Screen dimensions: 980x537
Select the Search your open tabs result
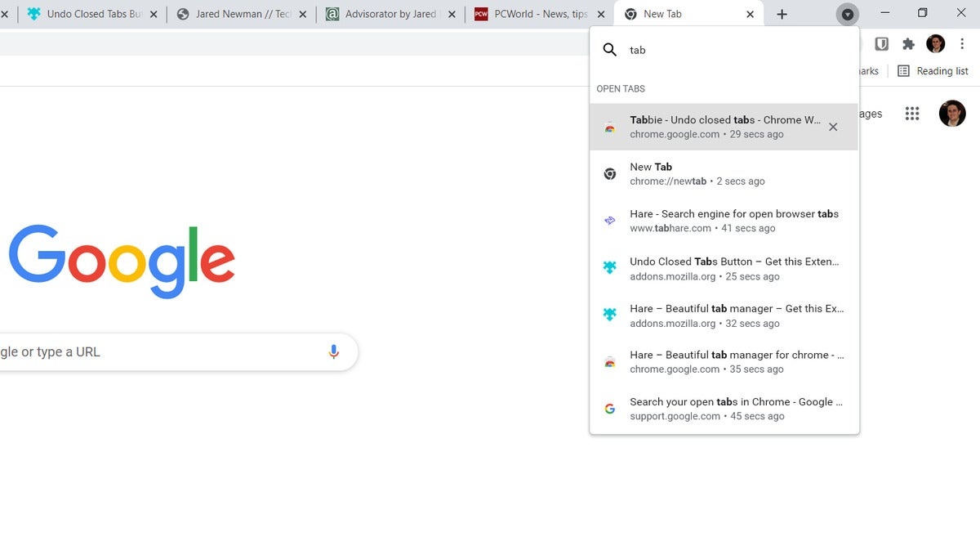(x=719, y=408)
